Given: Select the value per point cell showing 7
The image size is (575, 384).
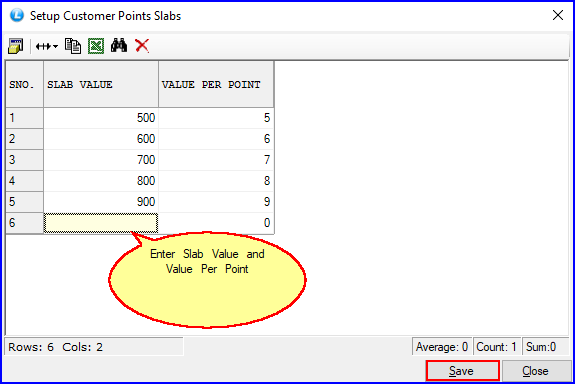Looking at the screenshot, I should [x=216, y=160].
